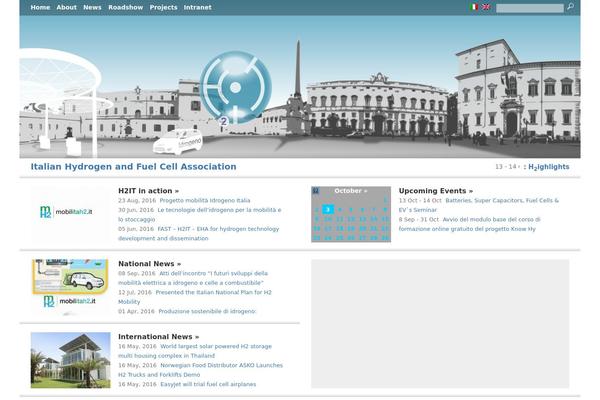Switch site language to English flag
This screenshot has height=400, width=600.
click(x=486, y=7)
